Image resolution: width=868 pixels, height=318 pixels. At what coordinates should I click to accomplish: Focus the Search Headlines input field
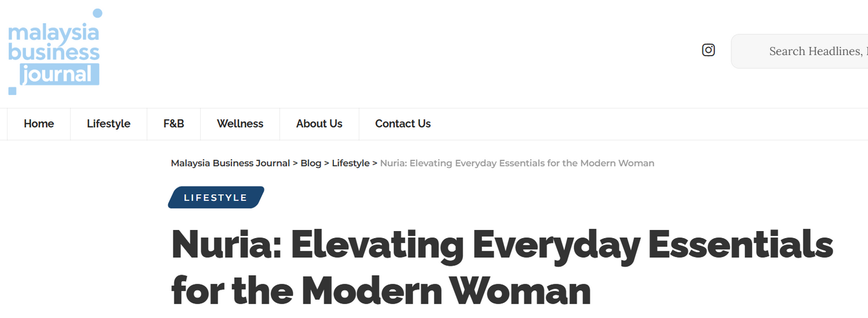(810, 52)
